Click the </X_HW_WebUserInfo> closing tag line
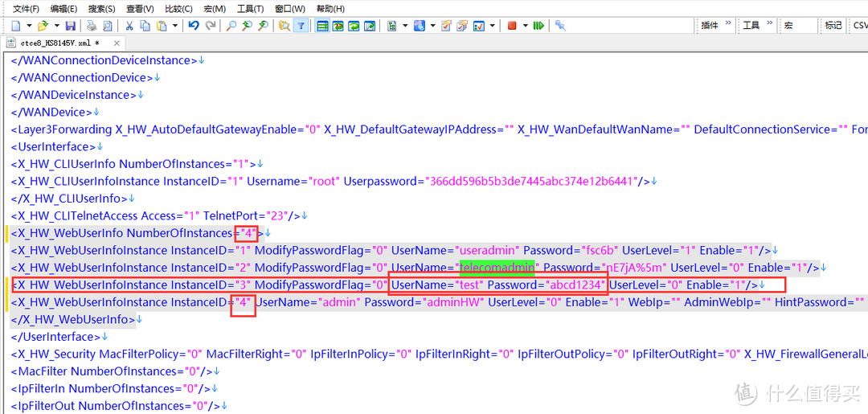Image resolution: width=868 pixels, height=414 pixels. click(x=73, y=320)
